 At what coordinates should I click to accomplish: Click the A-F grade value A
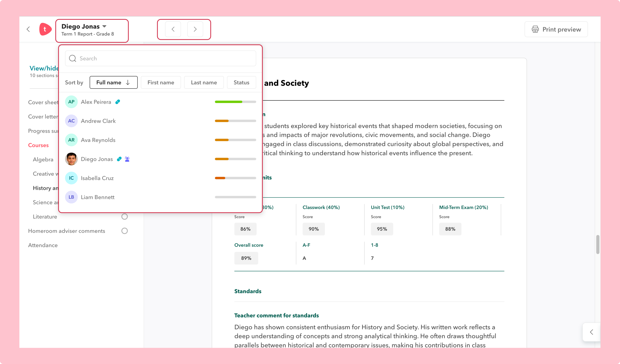pos(304,258)
